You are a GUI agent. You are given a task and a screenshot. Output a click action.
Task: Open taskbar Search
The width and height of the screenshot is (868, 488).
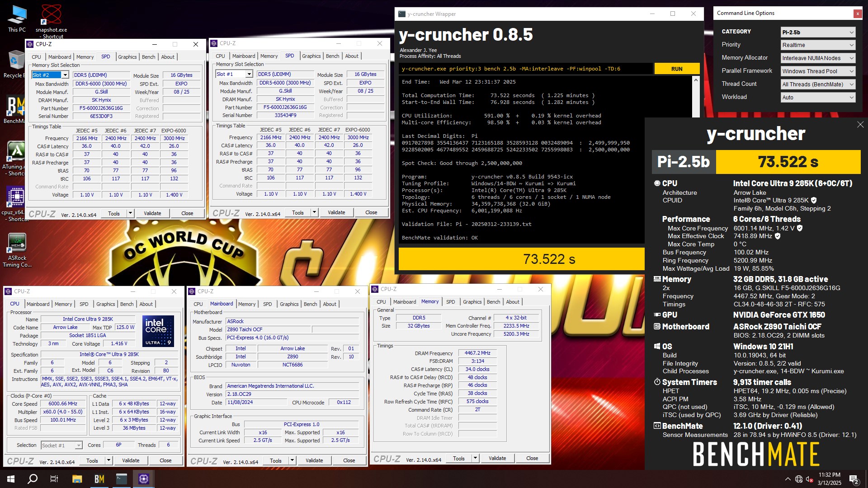pos(33,479)
